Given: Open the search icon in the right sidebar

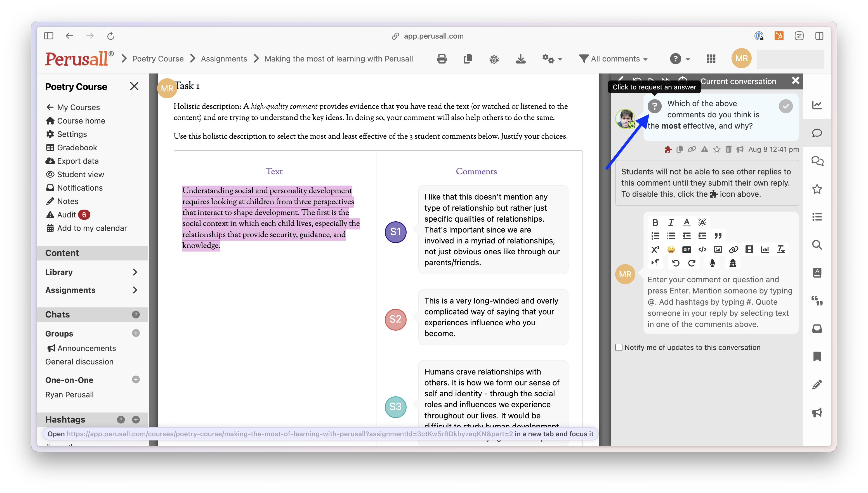Looking at the screenshot, I should [x=817, y=245].
